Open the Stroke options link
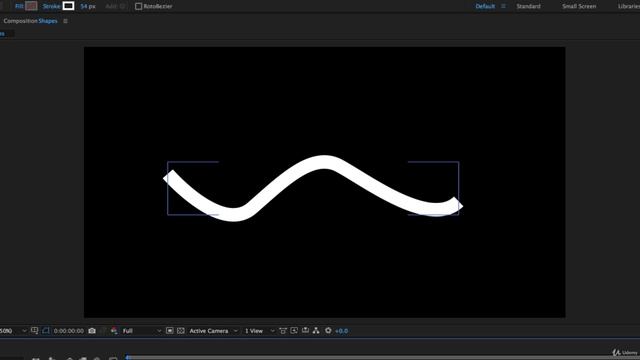The width and height of the screenshot is (640, 360). click(51, 7)
